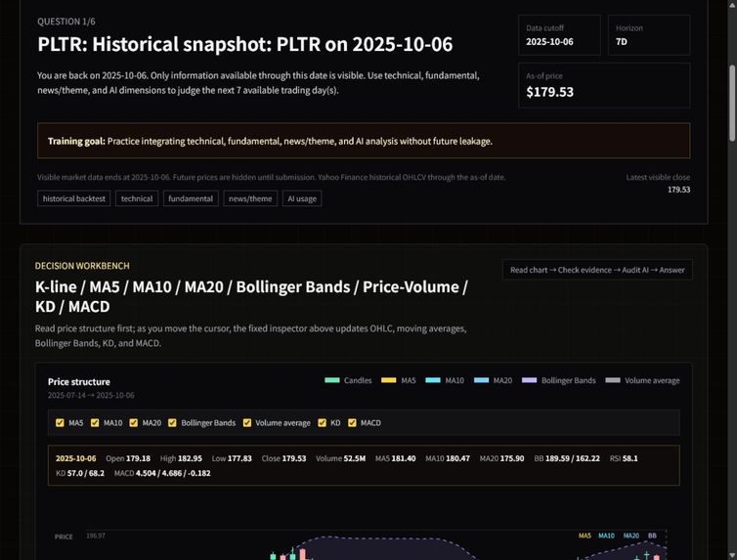
Task: Toggle Bollinger Bands checkbox
Action: point(172,423)
